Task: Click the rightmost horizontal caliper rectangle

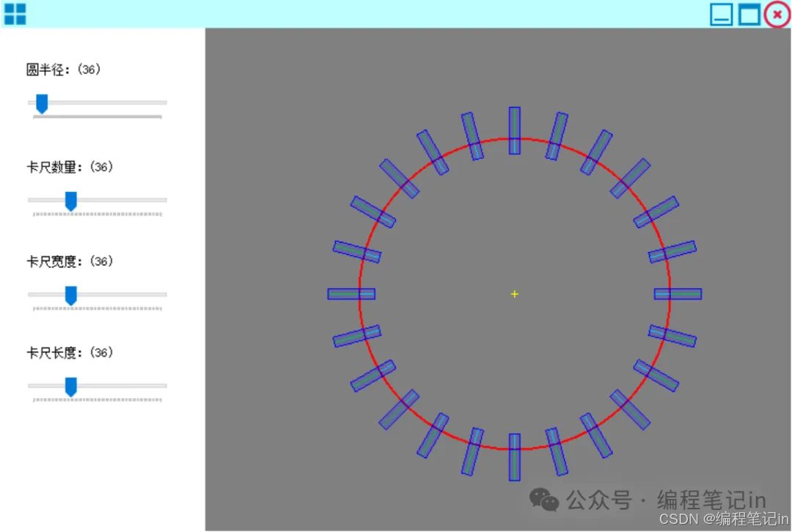Action: point(678,294)
